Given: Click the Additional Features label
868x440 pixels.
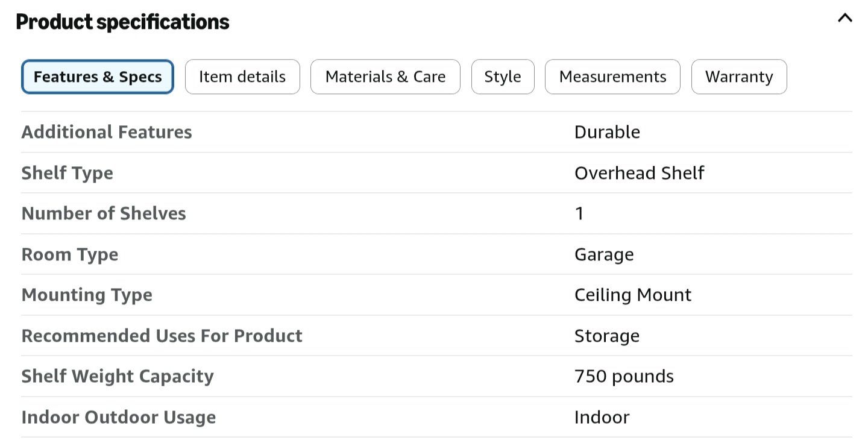Looking at the screenshot, I should click(x=107, y=132).
